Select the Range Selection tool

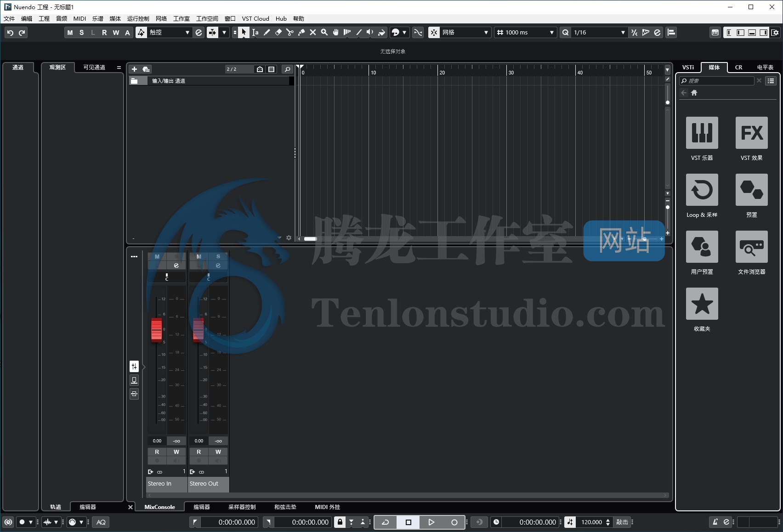click(x=255, y=33)
